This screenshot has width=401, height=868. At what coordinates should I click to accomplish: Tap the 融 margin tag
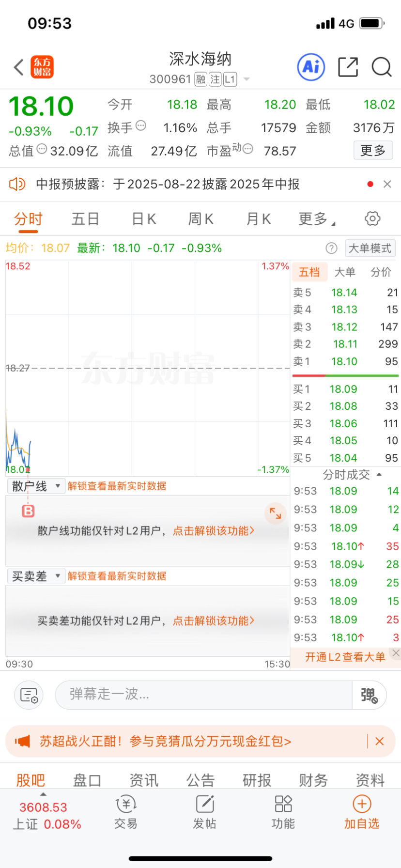click(201, 79)
